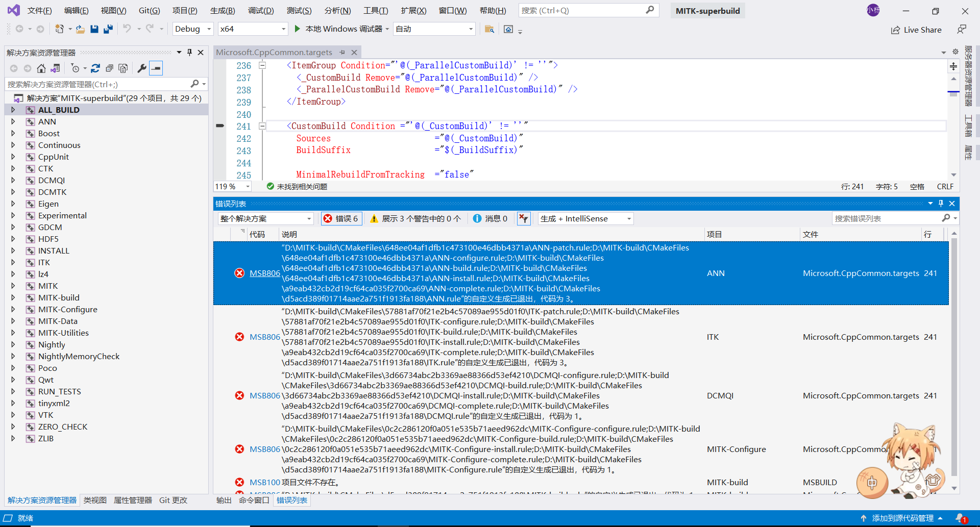Screen dimensions: 980x527
Task: Open the 生成 + IntelliSense dropdown
Action: pos(586,219)
